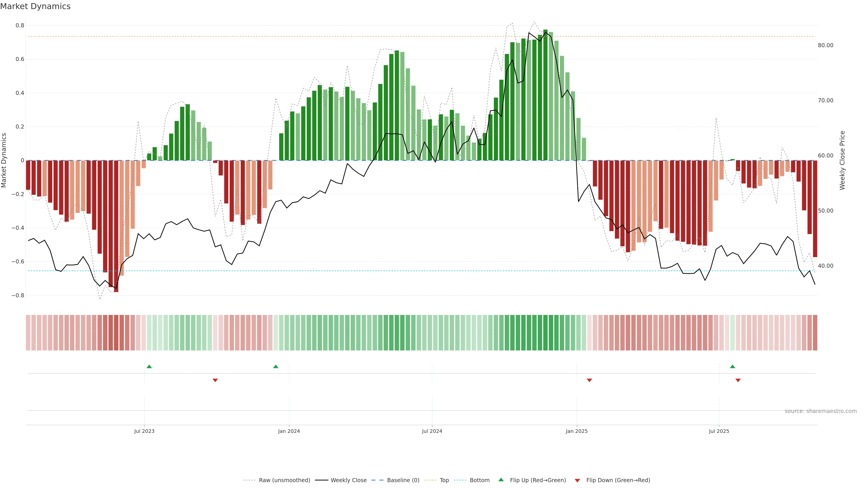This screenshot has width=868, height=488.
Task: Click the red flip-down triangle just after Jan 2025
Action: (x=589, y=380)
